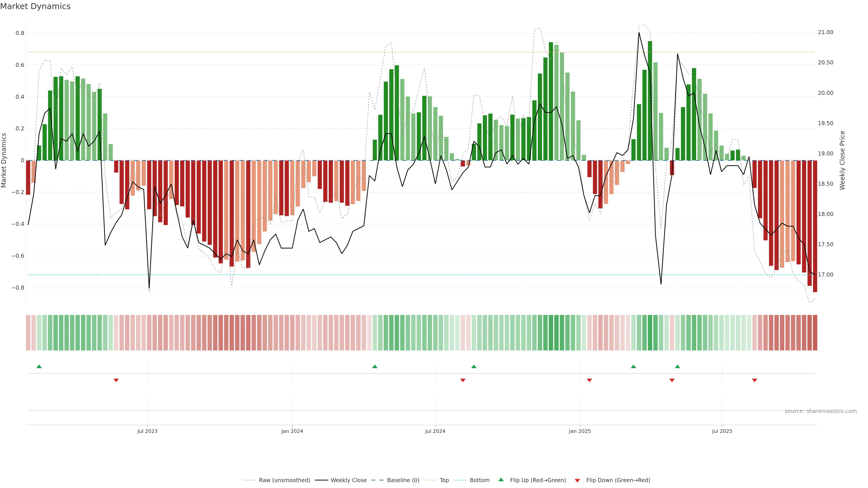Hide the Top threshold legend series
868x488 pixels.
point(444,480)
